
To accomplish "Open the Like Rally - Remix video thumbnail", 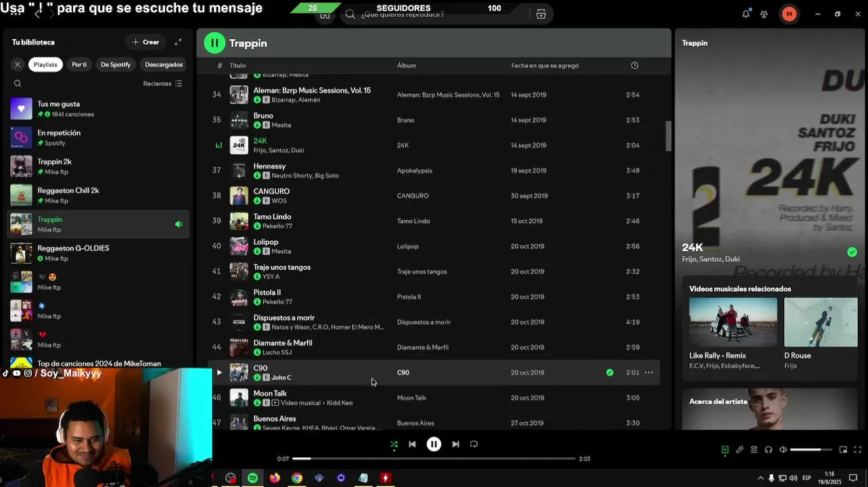I will [x=733, y=322].
